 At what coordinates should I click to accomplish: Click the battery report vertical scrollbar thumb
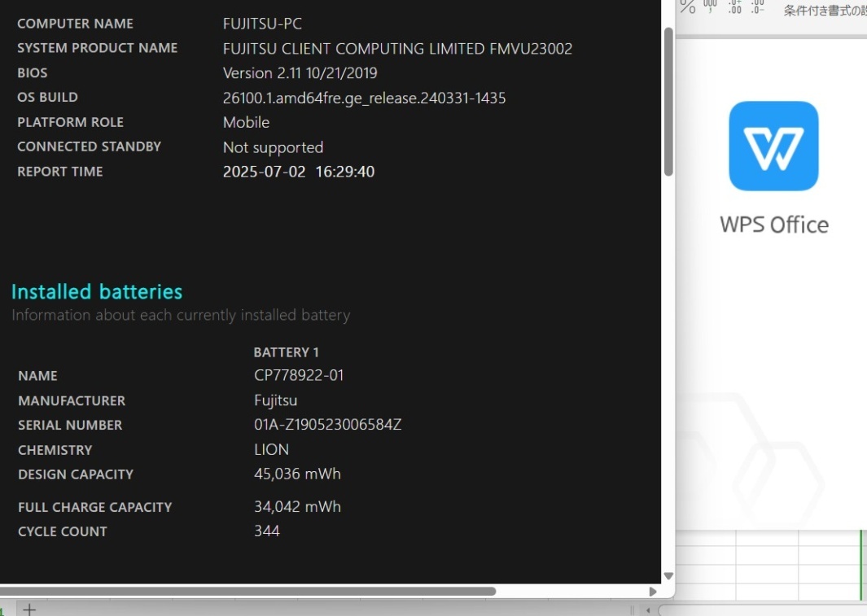[668, 102]
